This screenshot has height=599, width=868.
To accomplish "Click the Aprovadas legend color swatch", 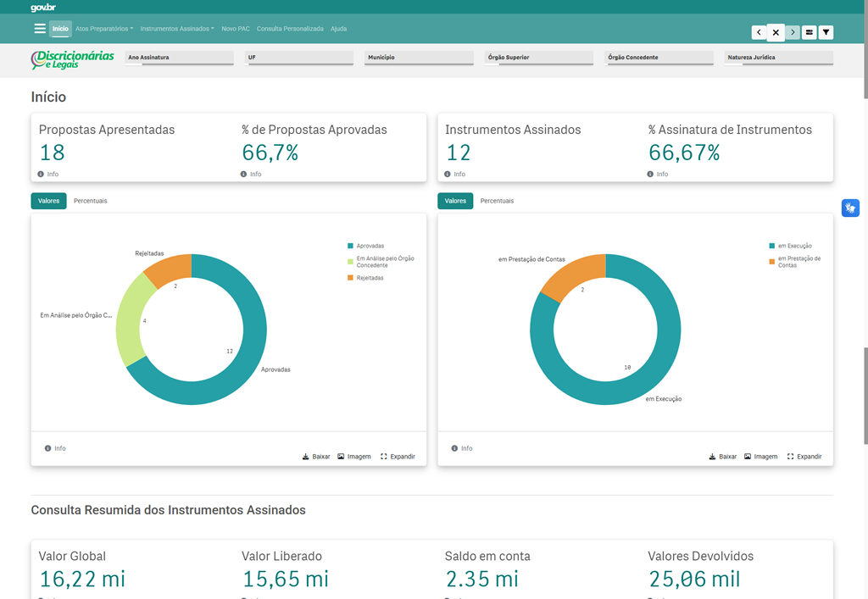I will click(350, 246).
